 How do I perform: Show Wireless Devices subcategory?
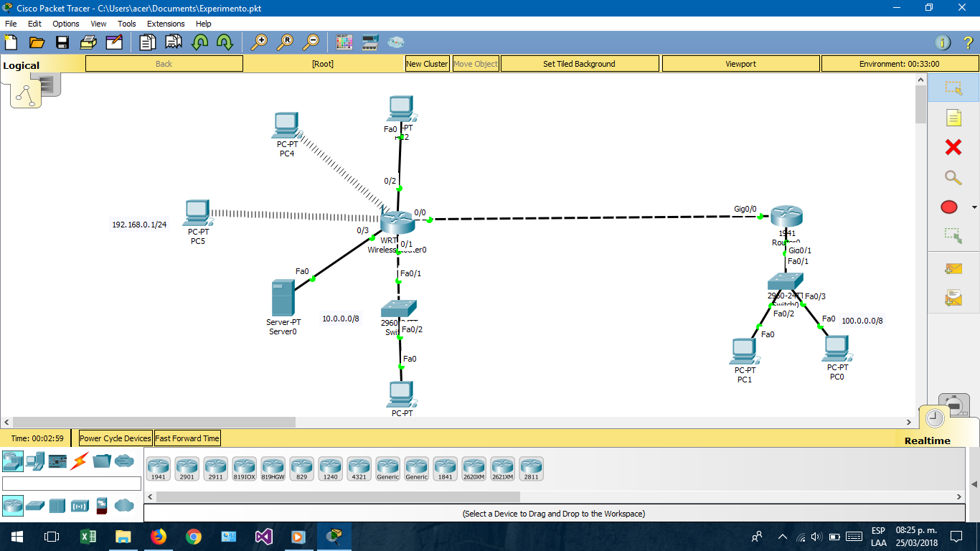coord(80,506)
